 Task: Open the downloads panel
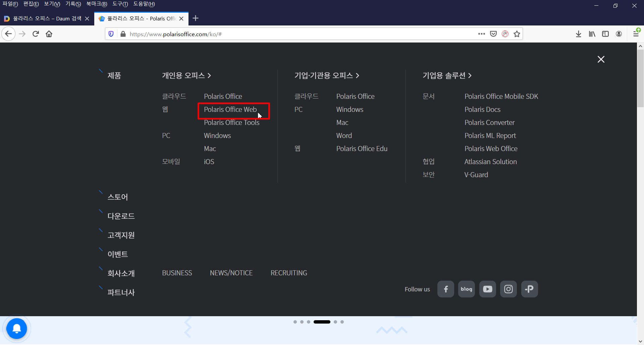point(579,34)
